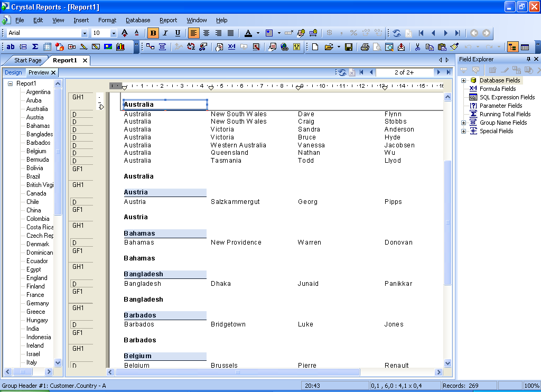
Task: Toggle Underline formatting
Action: [x=178, y=33]
